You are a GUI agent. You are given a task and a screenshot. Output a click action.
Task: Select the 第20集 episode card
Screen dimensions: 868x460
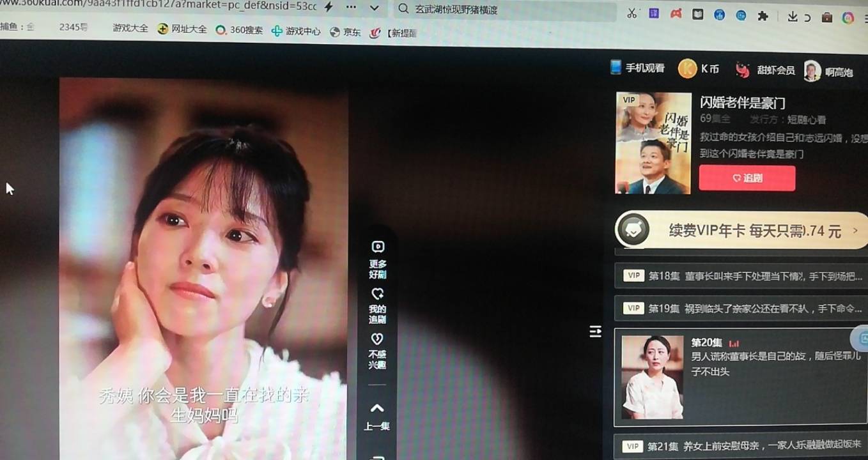[741, 377]
